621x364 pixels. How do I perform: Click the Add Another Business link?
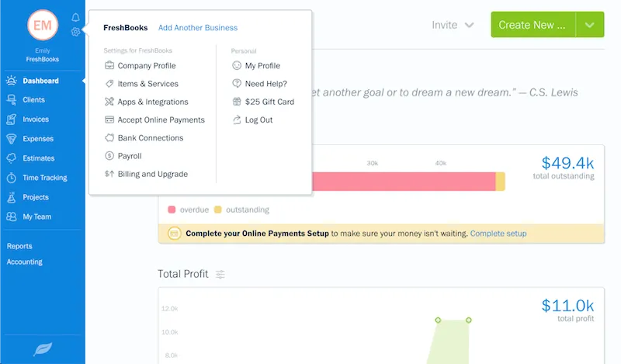[x=198, y=28]
